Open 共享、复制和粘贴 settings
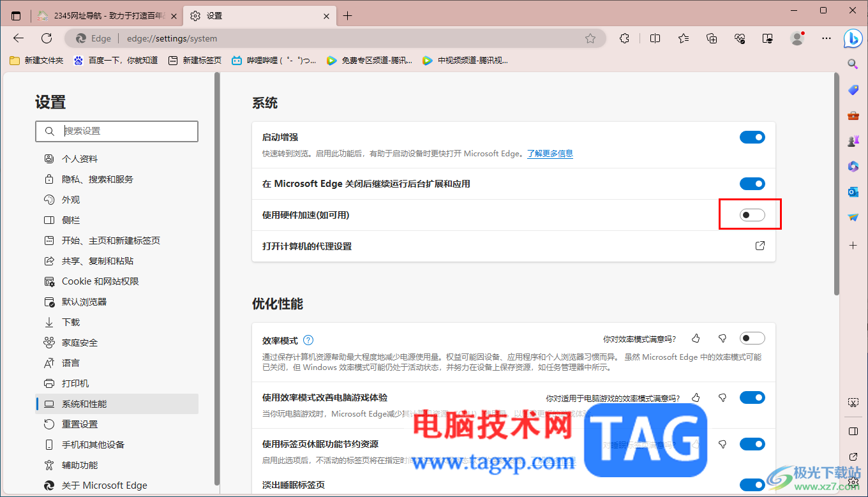Screen dimensions: 868x497 pos(117,261)
